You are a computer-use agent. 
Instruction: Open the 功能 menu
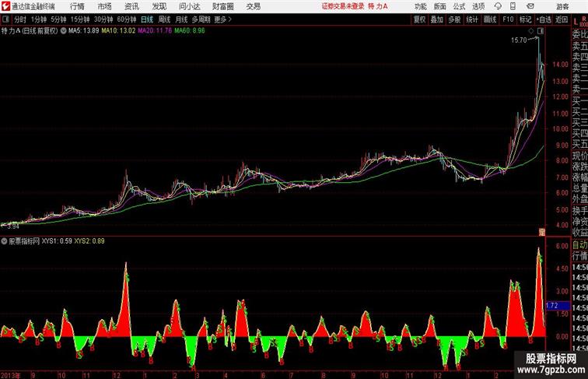[420, 6]
